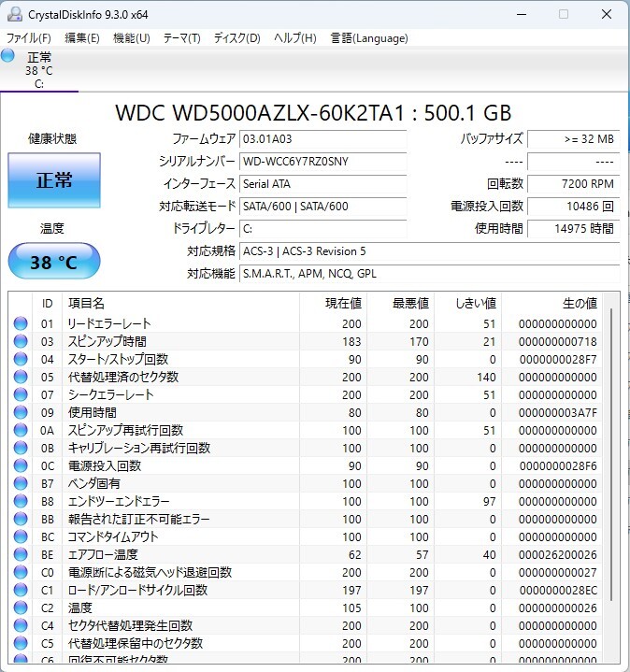Click the 対応規格 field ACS-3 Revision 5
The height and width of the screenshot is (672, 630).
point(429,251)
